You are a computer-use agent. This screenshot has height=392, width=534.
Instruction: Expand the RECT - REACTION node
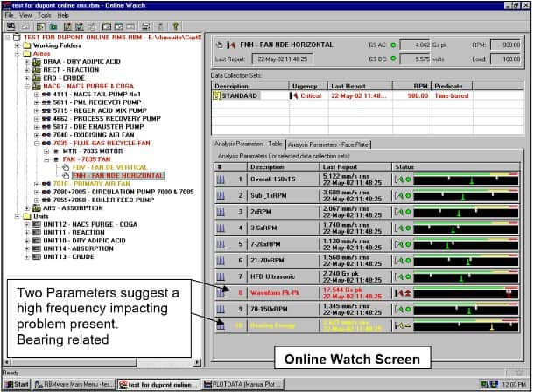pyautogui.click(x=27, y=70)
